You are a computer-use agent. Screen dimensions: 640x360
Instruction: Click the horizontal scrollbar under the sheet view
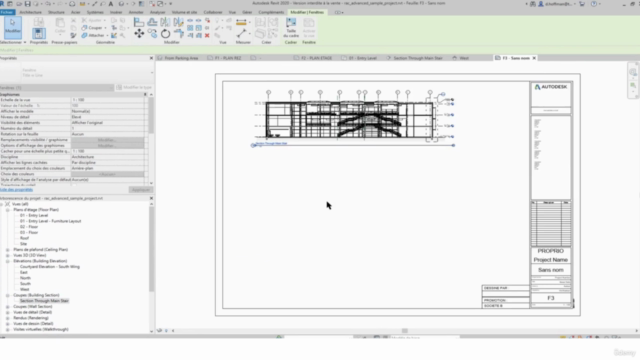(x=404, y=331)
